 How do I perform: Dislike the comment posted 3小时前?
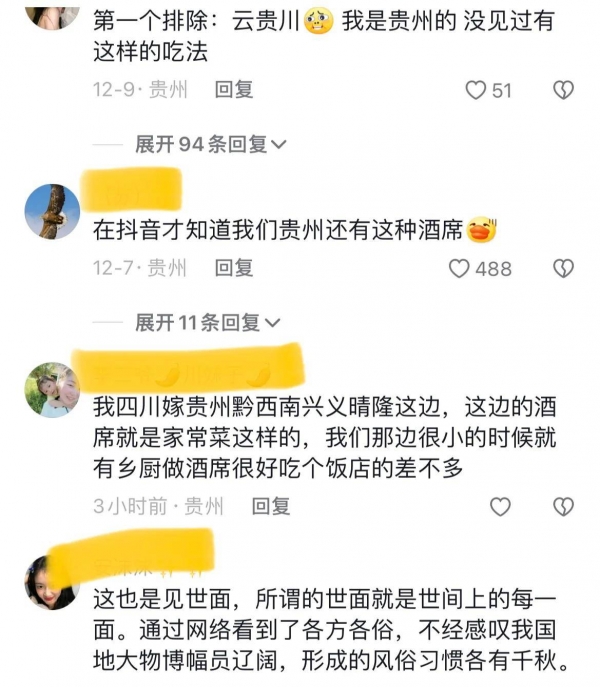(x=563, y=507)
